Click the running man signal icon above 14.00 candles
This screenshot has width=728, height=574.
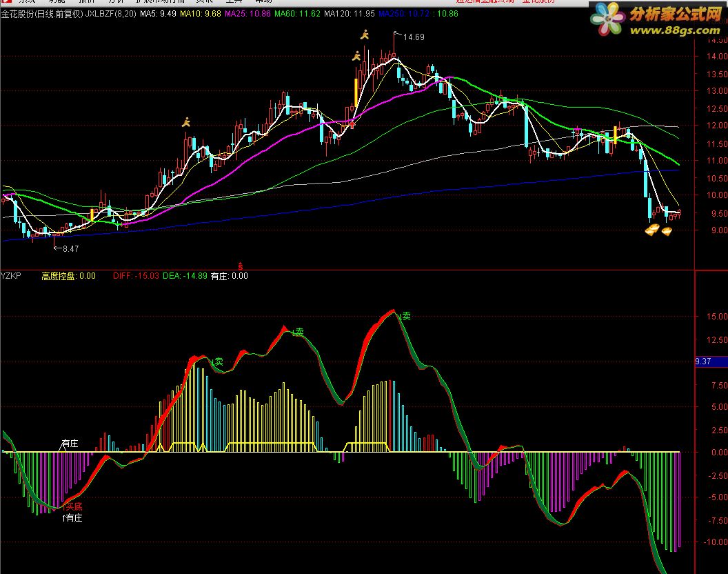click(x=356, y=57)
